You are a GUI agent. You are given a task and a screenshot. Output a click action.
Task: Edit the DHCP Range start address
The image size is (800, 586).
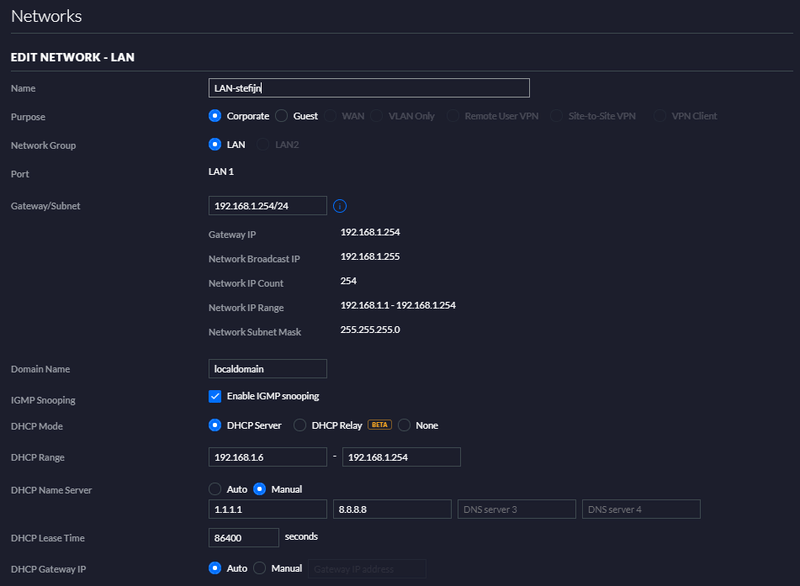pos(267,457)
